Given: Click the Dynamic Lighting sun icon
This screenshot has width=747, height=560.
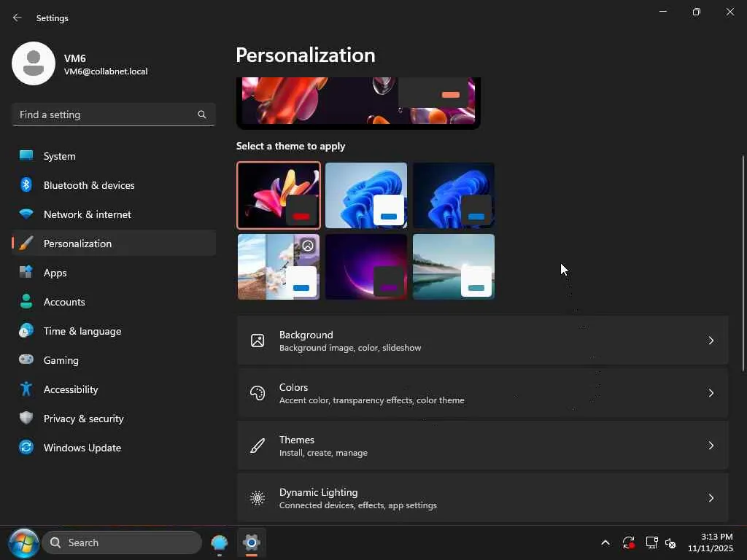Looking at the screenshot, I should pyautogui.click(x=258, y=498).
